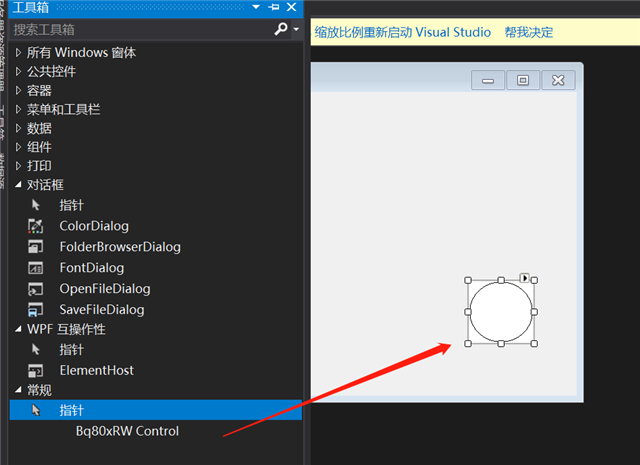Select the circle control on the form
The width and height of the screenshot is (640, 465).
tap(501, 312)
